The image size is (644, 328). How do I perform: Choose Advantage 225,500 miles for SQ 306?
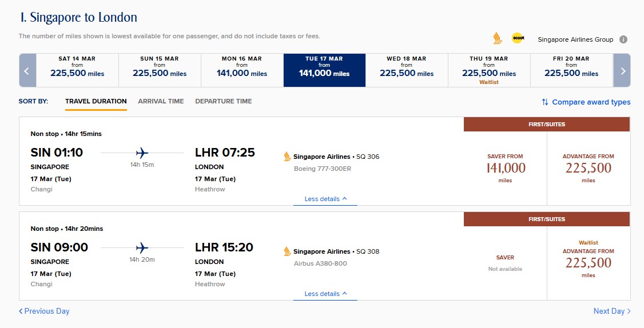589,168
